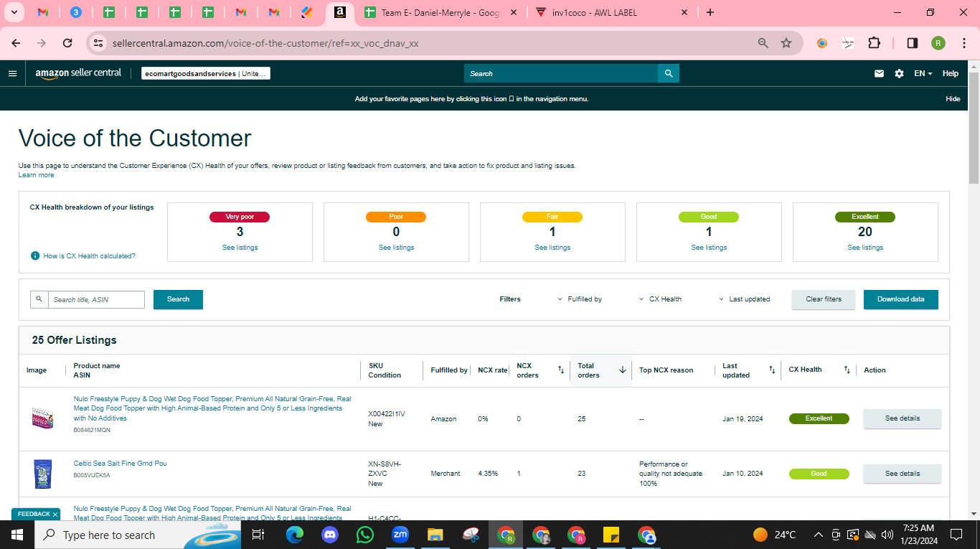See listings under Good card
The height and width of the screenshot is (549, 980).
pos(709,248)
